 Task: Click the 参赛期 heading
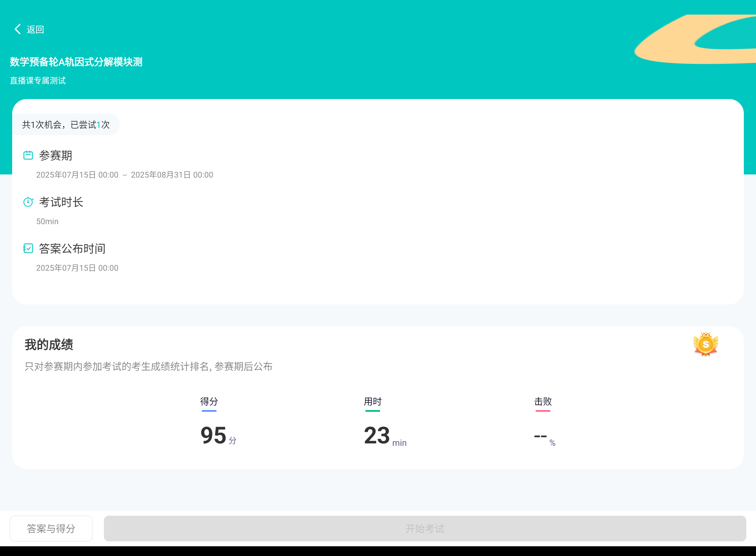(x=56, y=155)
